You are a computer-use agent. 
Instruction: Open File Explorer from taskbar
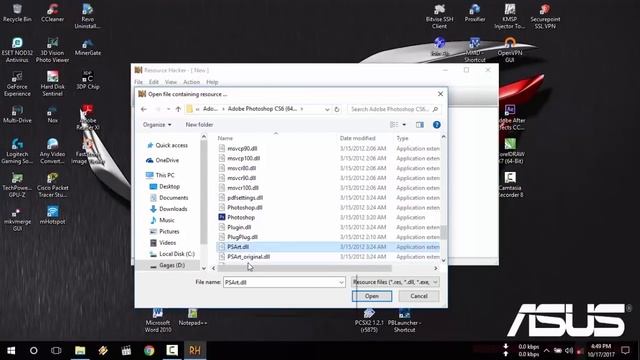(x=80, y=350)
